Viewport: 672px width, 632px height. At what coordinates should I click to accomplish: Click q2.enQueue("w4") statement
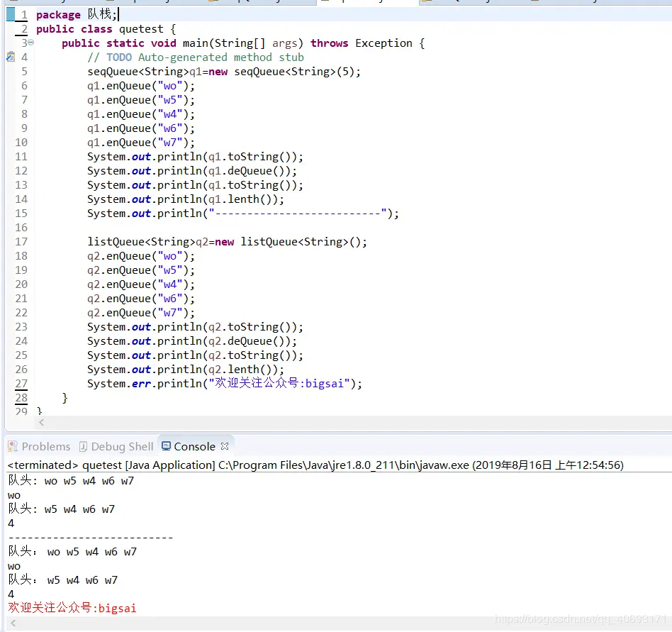[x=141, y=284]
